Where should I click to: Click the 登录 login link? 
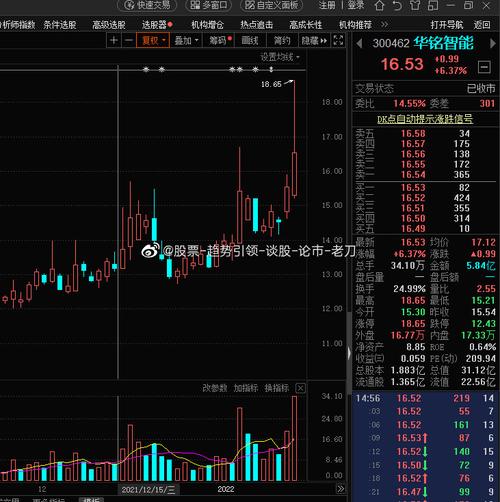[356, 5]
